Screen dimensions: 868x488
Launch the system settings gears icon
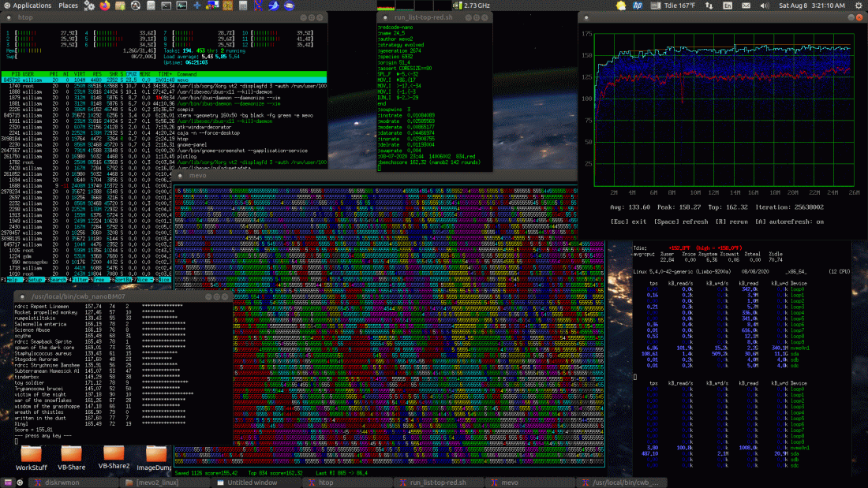pos(89,6)
